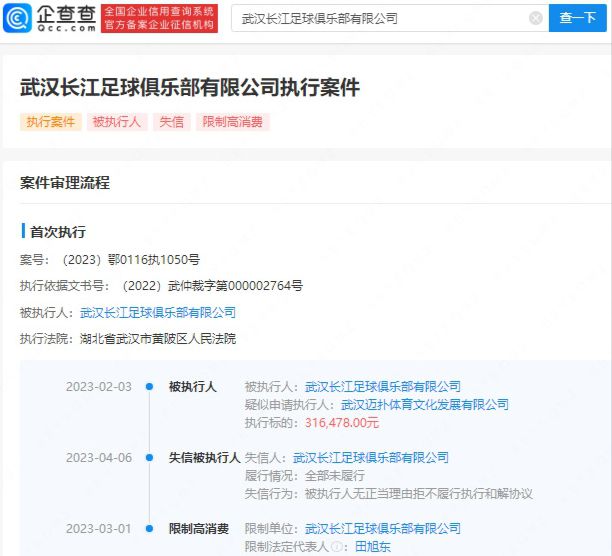The width and height of the screenshot is (612, 556).
Task: Open 被执行人 company link in 2023-02-03 entry
Action: [383, 387]
